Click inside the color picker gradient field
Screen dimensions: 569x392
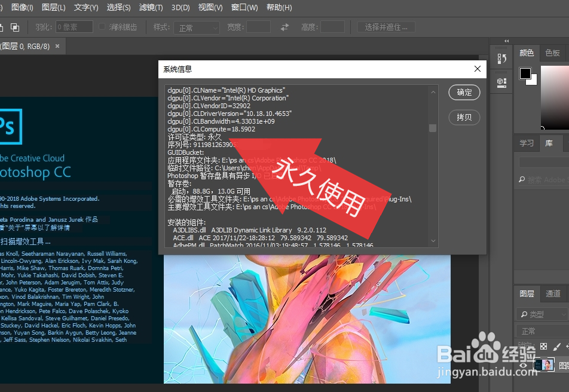555,97
